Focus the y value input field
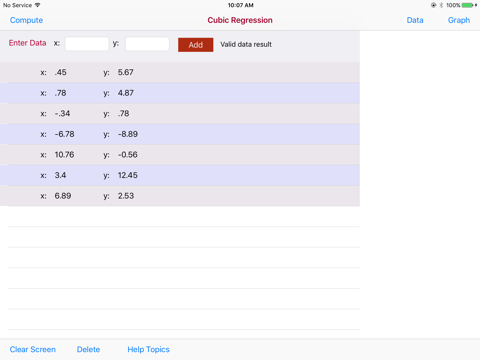Image resolution: width=480 pixels, height=360 pixels. (x=147, y=44)
